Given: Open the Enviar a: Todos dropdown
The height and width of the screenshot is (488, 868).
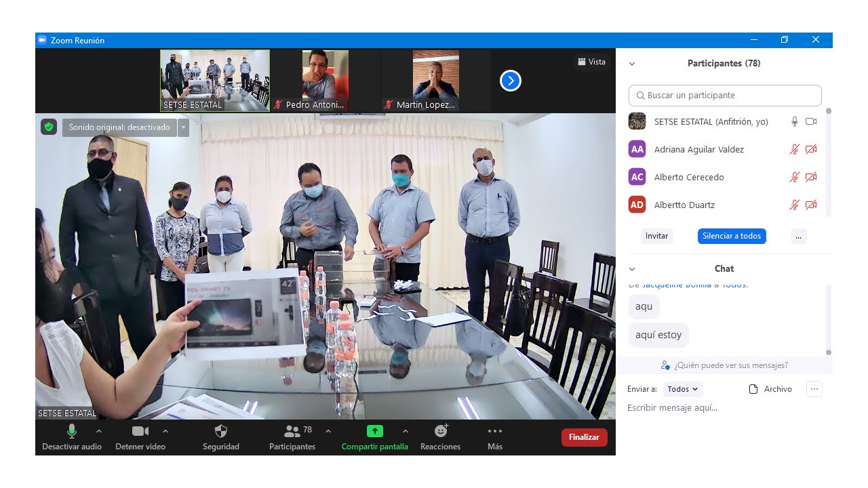Looking at the screenshot, I should [x=683, y=389].
